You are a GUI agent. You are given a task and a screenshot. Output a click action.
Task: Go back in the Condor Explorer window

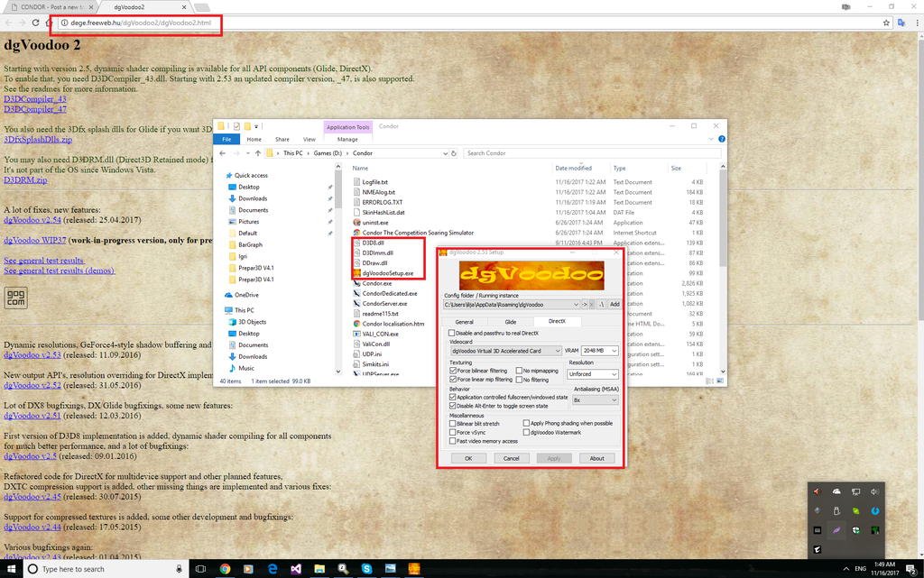(x=222, y=153)
